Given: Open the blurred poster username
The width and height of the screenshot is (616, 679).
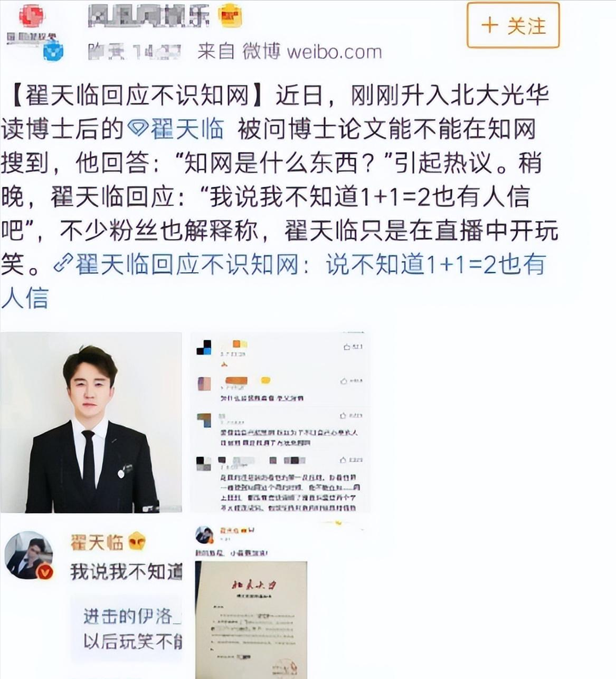Looking at the screenshot, I should pos(149,17).
